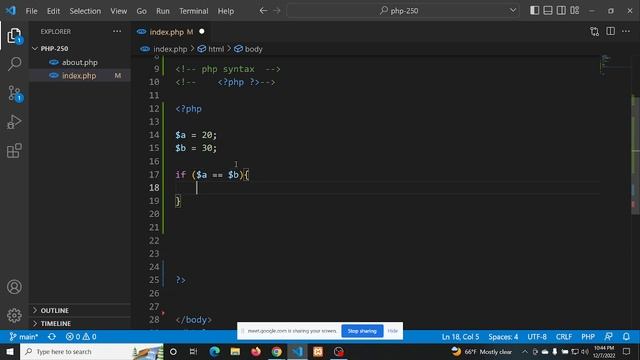Open body breadcrumb dropdown

point(249,49)
